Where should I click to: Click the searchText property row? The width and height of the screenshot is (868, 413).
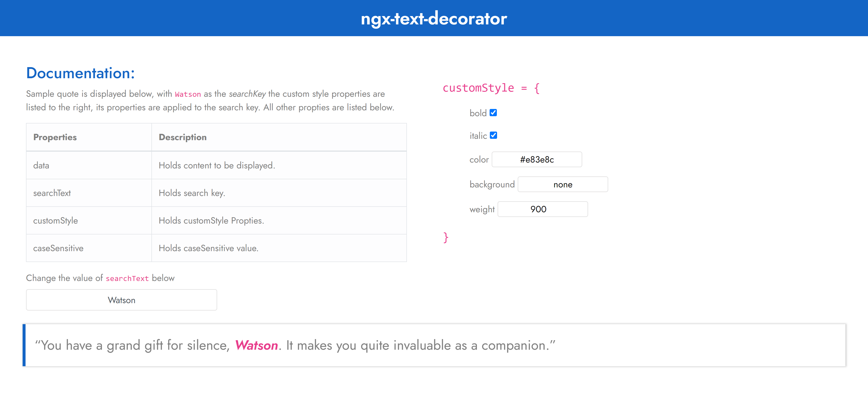(52, 193)
